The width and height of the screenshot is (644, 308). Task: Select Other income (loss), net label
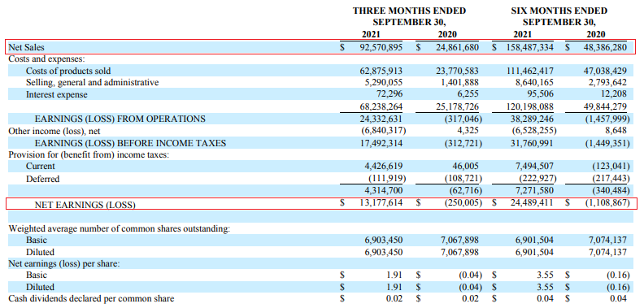(54, 131)
